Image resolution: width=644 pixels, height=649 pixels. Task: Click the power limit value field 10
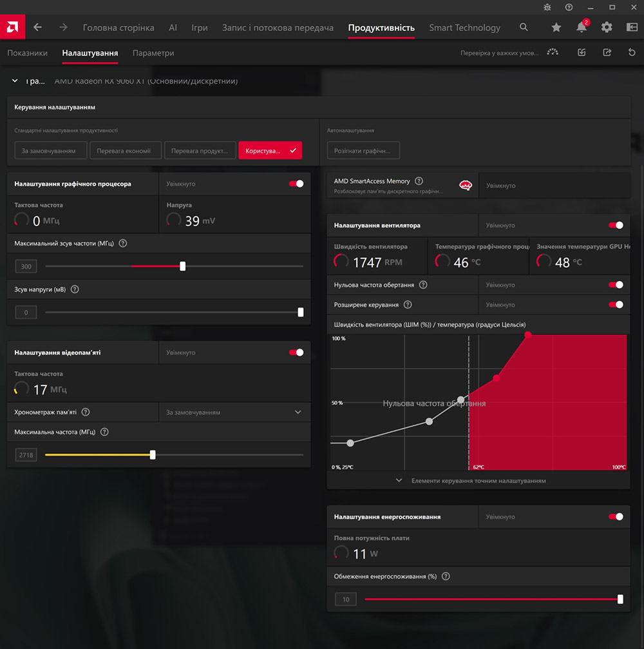(x=346, y=599)
